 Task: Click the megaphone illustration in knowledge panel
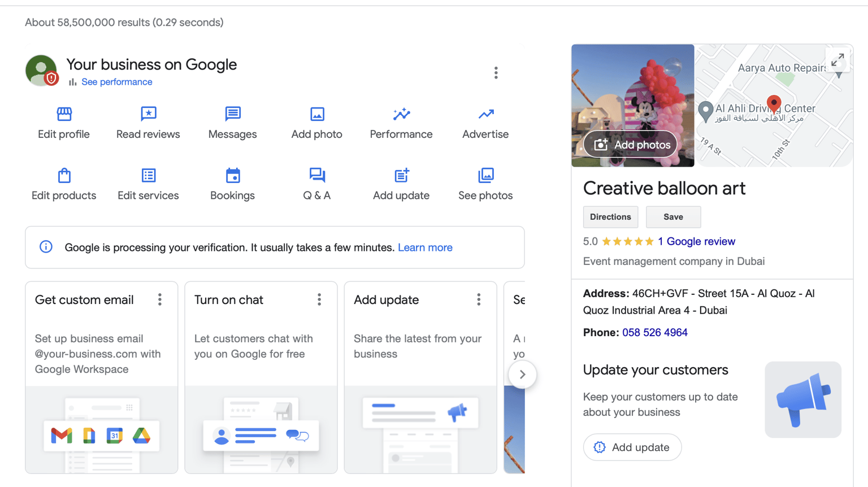click(803, 399)
